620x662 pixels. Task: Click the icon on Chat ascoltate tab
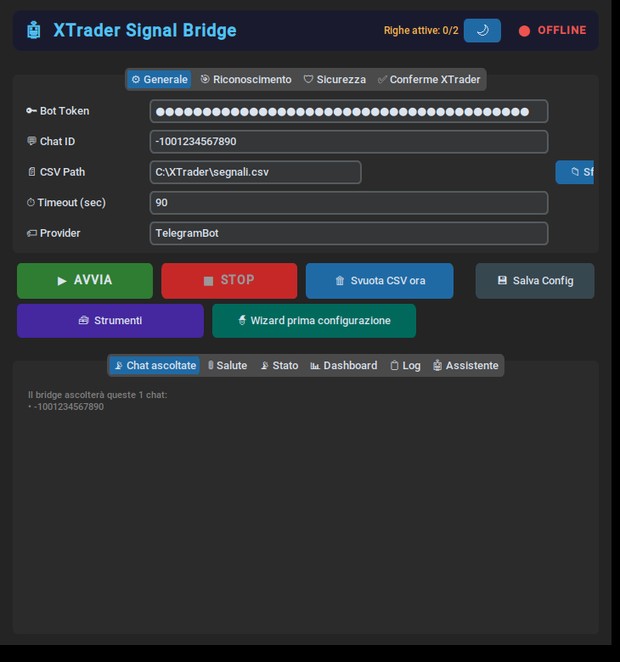(119, 366)
